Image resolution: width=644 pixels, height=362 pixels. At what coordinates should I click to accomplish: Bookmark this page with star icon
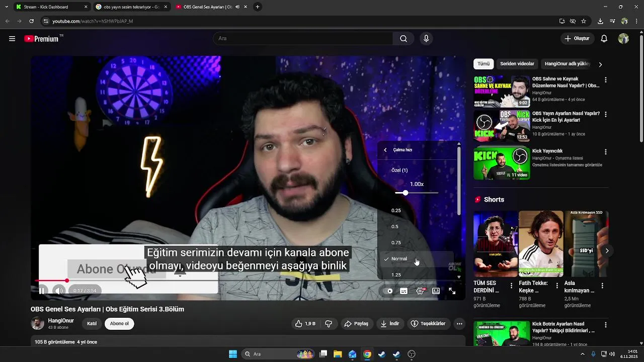pos(584,21)
